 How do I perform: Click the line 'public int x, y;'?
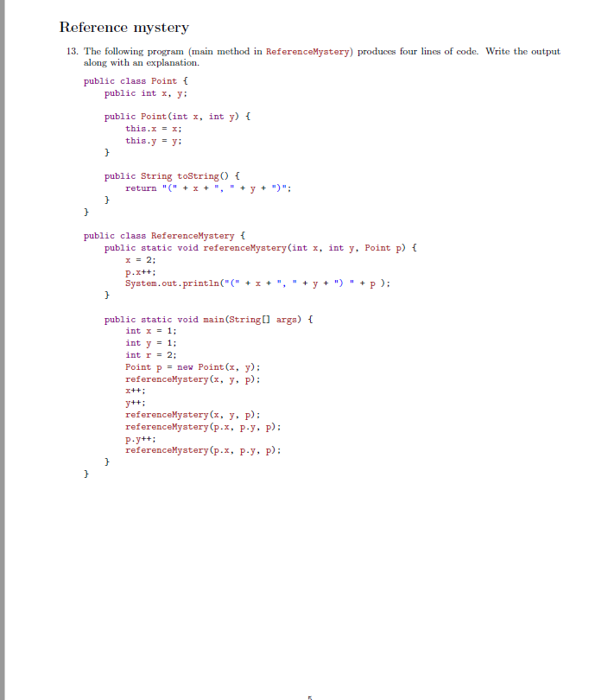(x=146, y=93)
